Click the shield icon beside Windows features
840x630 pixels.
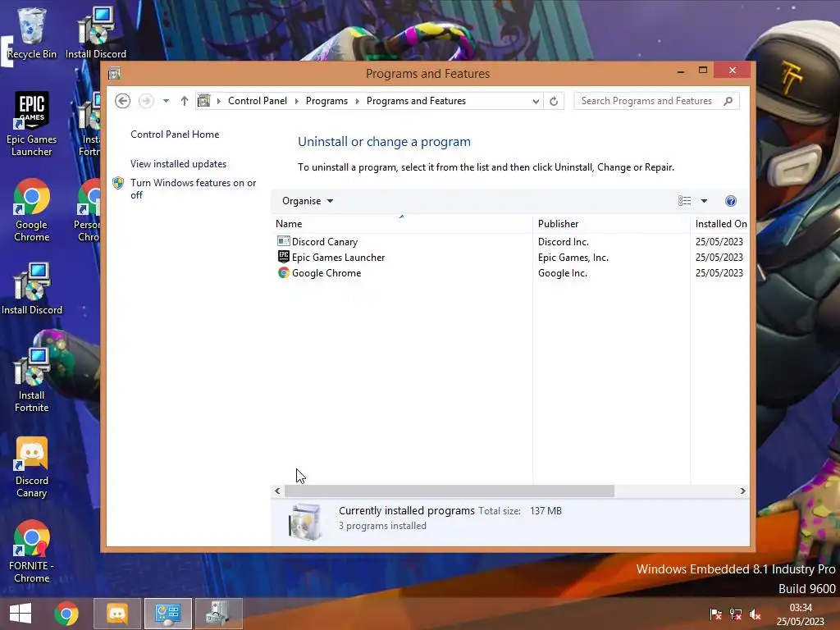coord(118,183)
